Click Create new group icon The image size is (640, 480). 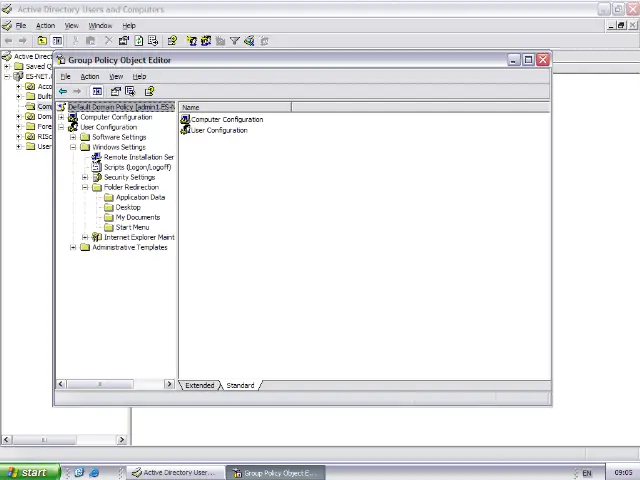pyautogui.click(x=206, y=41)
